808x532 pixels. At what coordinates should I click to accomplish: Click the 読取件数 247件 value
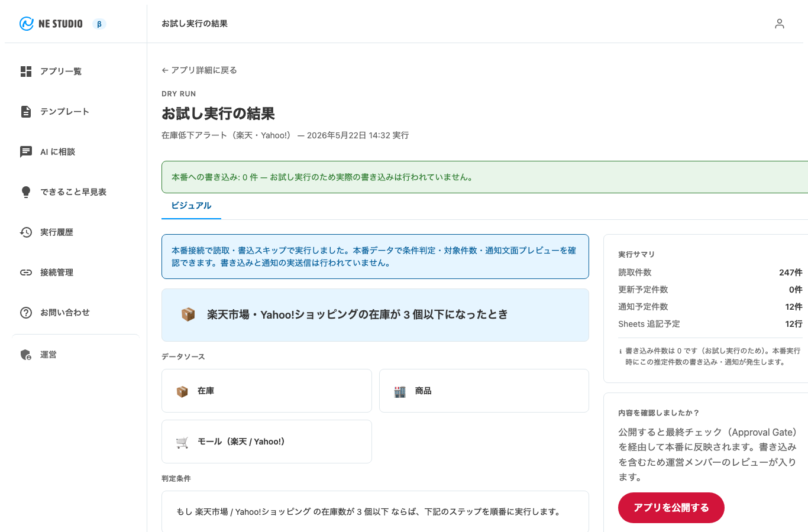[791, 273]
